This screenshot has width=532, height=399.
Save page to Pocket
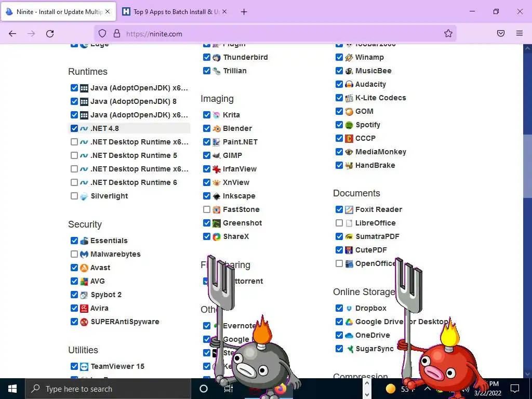501,33
